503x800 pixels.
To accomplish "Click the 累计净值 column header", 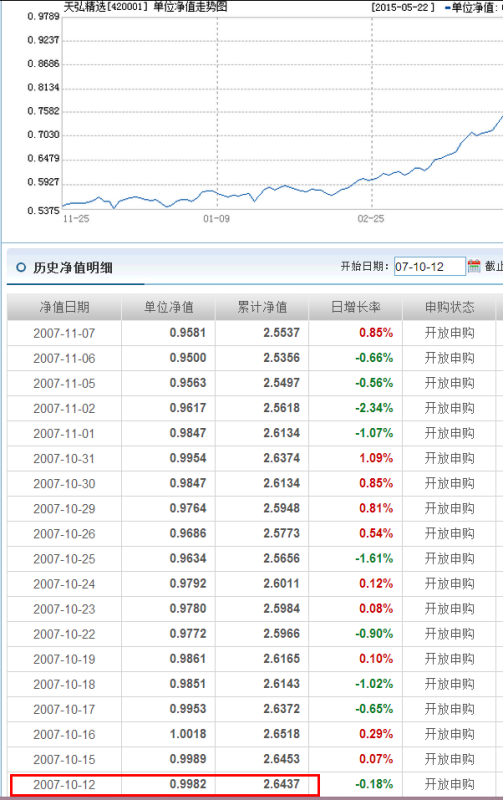I will [x=262, y=307].
